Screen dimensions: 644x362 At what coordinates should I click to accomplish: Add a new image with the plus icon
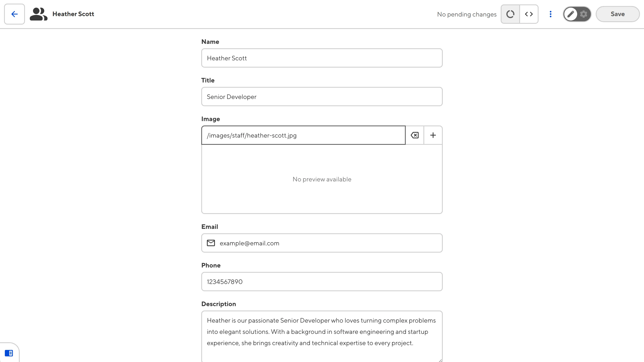(433, 135)
